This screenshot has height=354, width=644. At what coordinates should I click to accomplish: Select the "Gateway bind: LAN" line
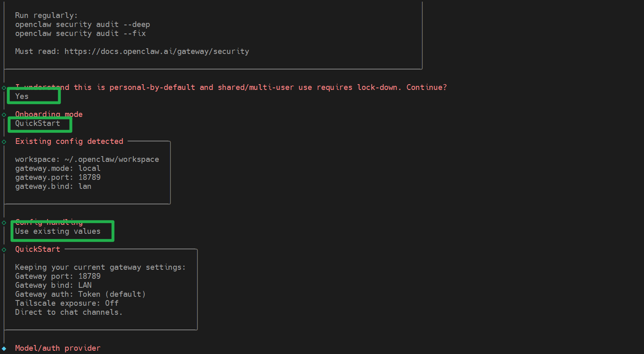click(x=53, y=285)
